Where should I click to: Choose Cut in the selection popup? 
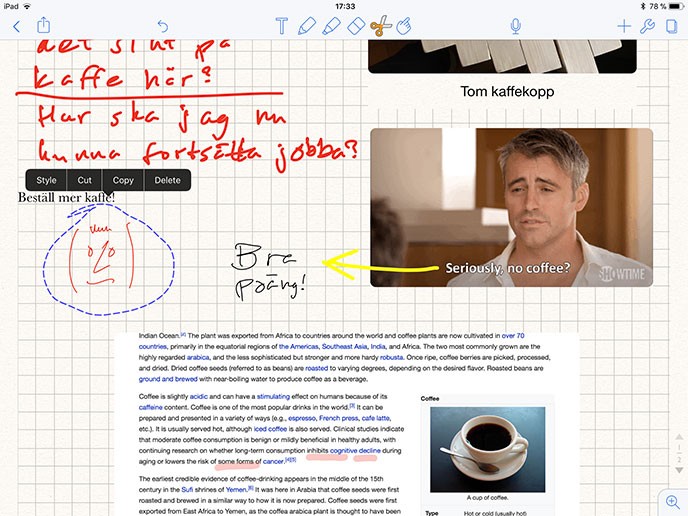(x=84, y=180)
